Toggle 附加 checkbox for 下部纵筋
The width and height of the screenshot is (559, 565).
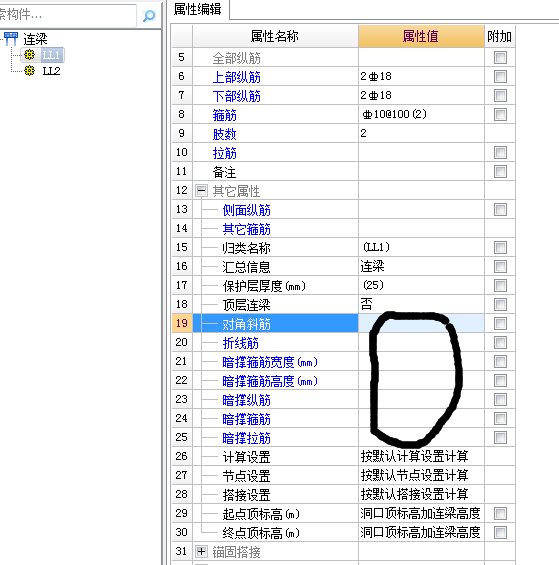pyautogui.click(x=500, y=95)
